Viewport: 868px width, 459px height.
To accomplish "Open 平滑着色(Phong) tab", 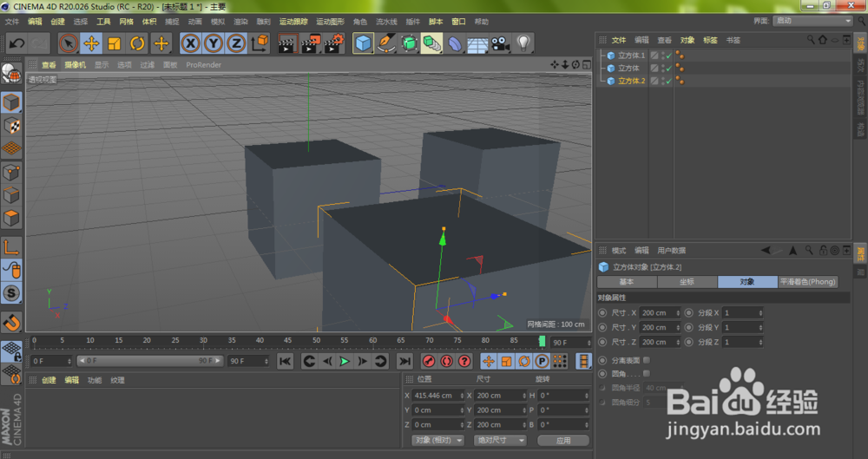I will (807, 282).
